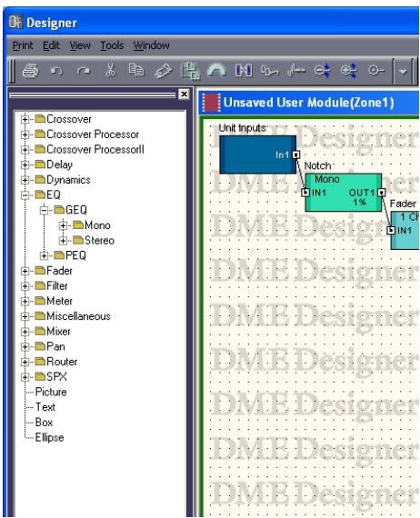This screenshot has height=518, width=420.
Task: Select the PEQ folder label
Action: (x=75, y=255)
